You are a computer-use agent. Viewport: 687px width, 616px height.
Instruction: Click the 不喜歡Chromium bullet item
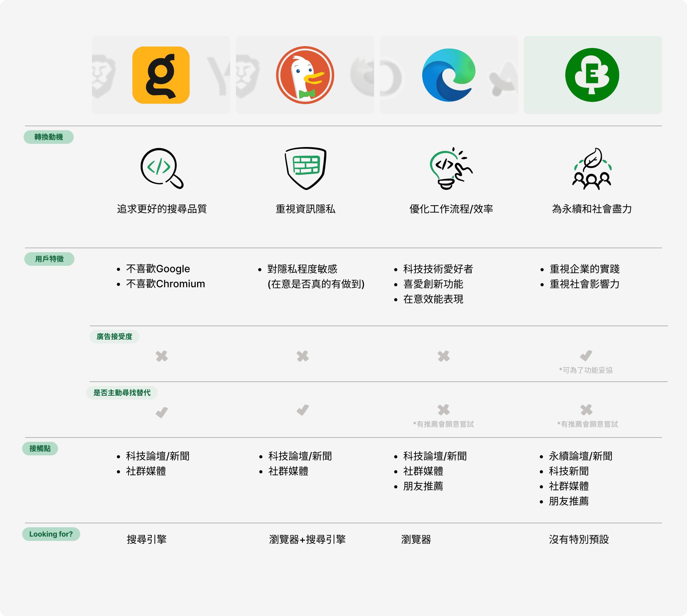click(x=165, y=284)
